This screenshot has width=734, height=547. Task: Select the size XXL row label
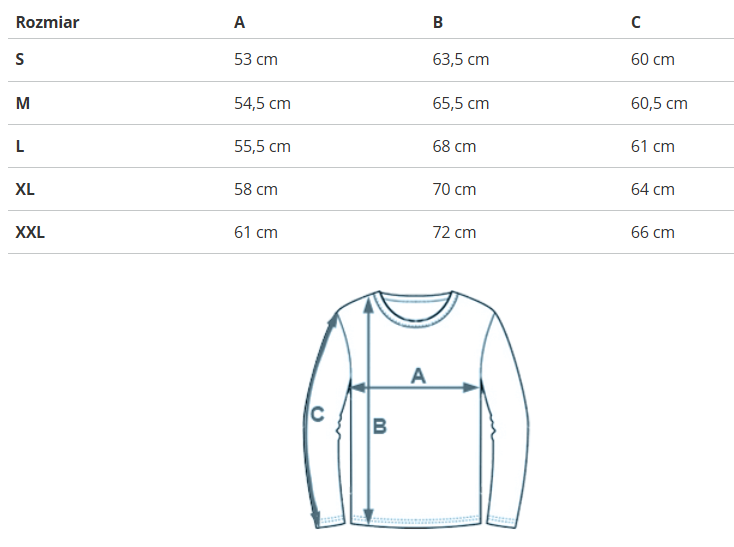point(30,232)
